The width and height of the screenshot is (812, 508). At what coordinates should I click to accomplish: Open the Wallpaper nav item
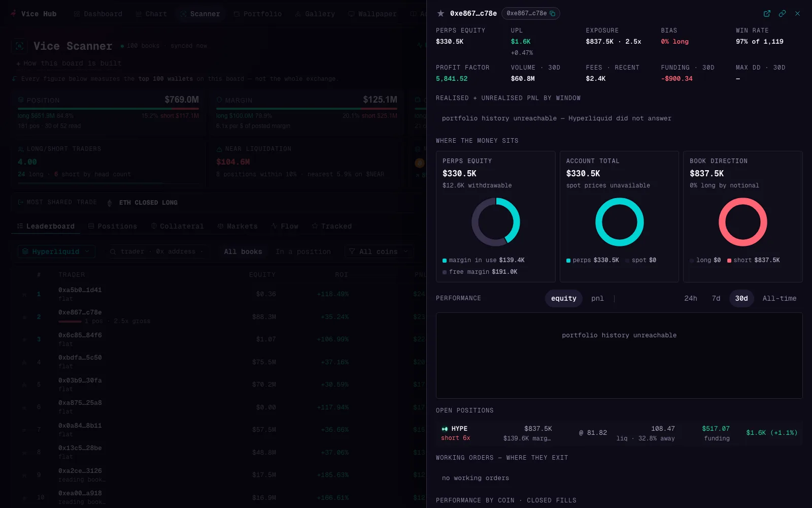(x=373, y=14)
